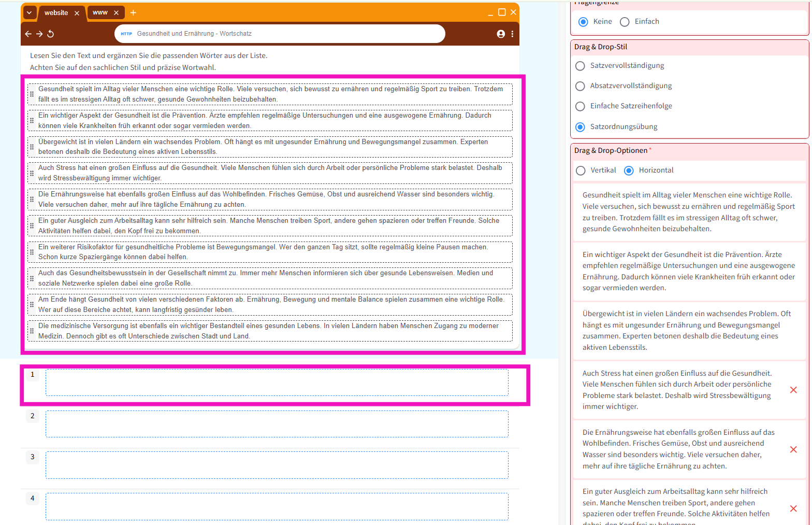Select 'Vertikal' drag & drop option
The image size is (812, 525).
pos(581,171)
